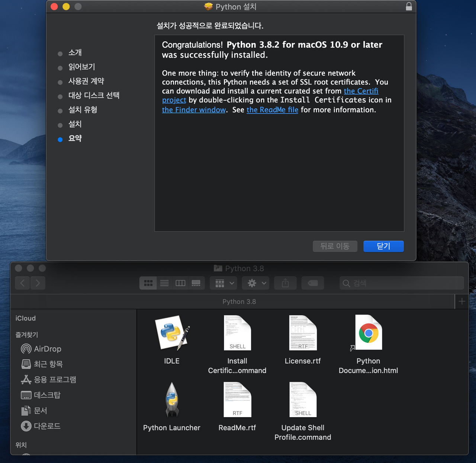Click the 즐겨찾기 heading in Finder sidebar
This screenshot has height=463, width=476.
click(x=27, y=335)
